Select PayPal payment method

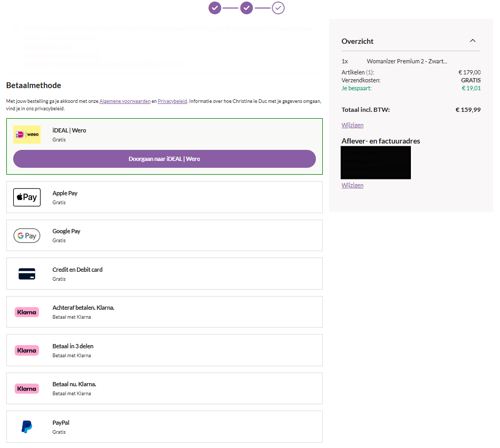coord(165,426)
